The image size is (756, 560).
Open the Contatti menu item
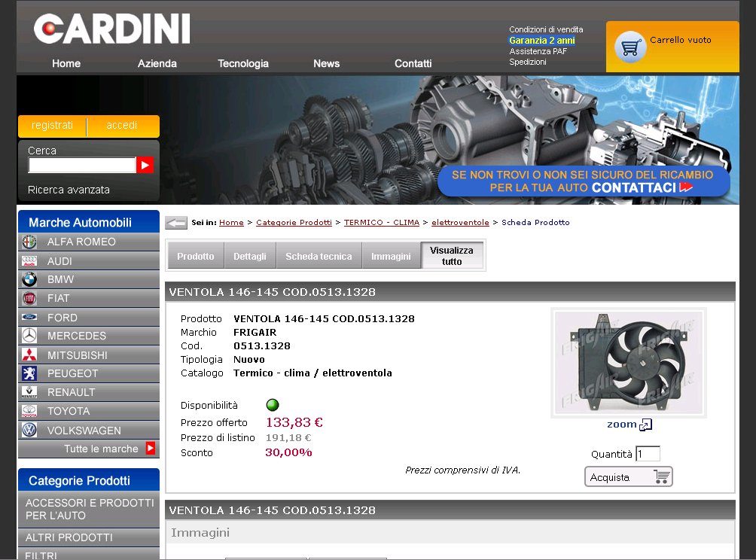tap(413, 63)
